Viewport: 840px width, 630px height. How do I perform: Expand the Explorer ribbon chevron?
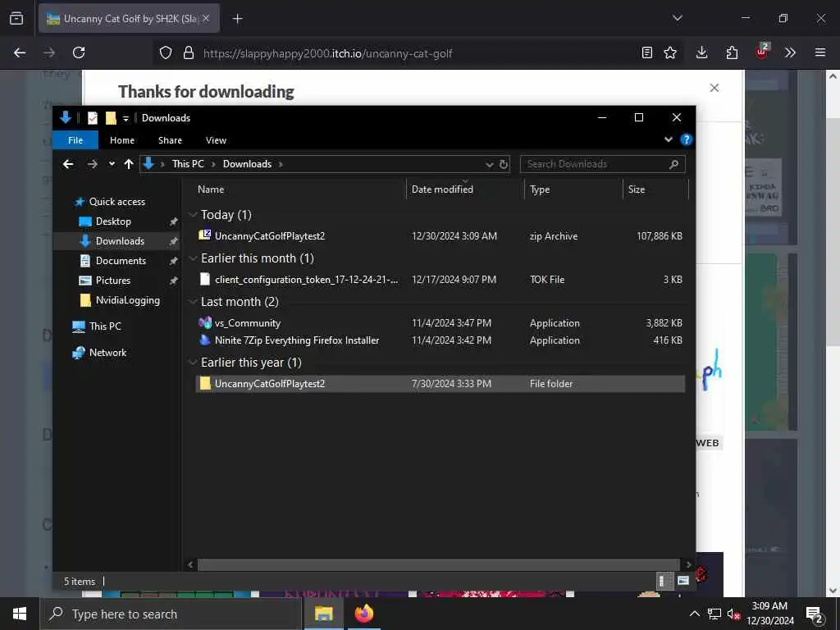click(668, 139)
